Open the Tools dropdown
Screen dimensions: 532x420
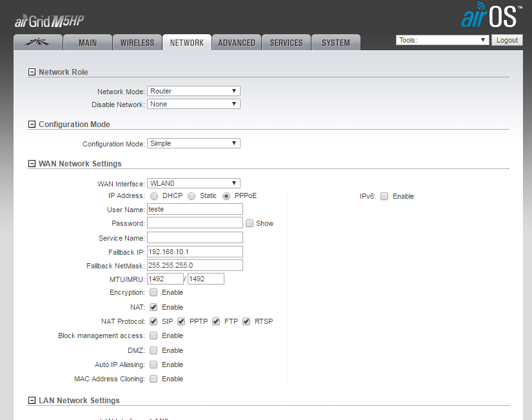(x=442, y=40)
